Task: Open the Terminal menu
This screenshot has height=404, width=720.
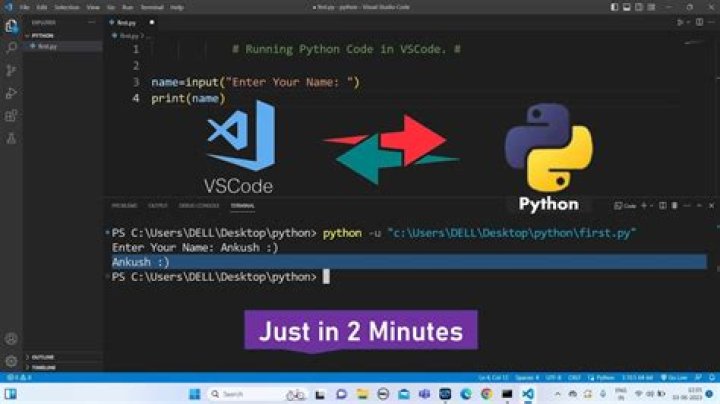Action: pos(150,7)
